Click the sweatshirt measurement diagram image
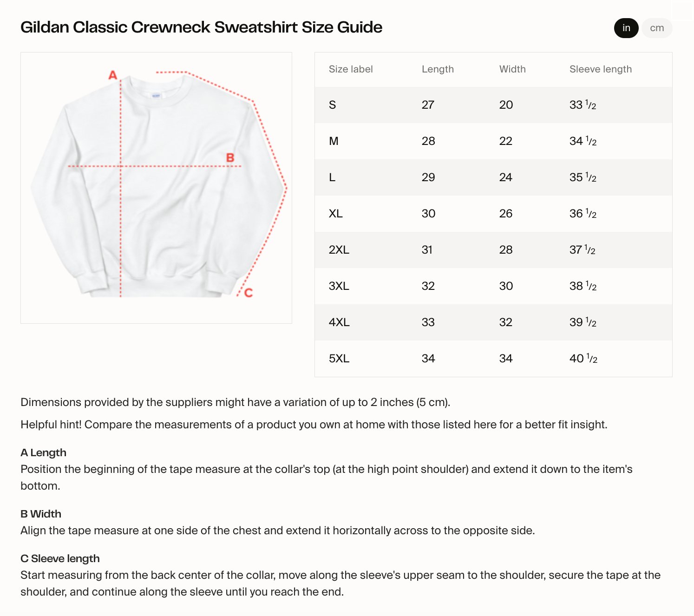 pyautogui.click(x=156, y=188)
